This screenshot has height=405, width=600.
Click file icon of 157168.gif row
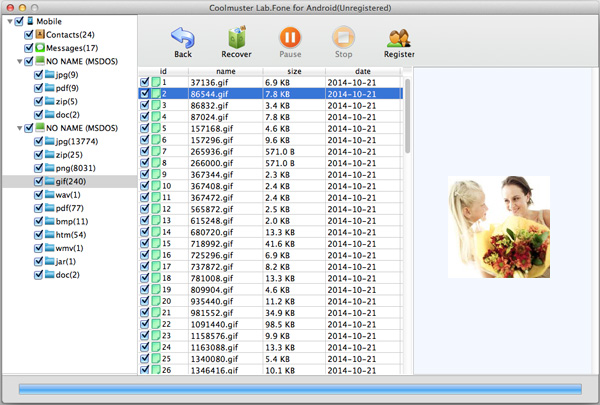pos(156,128)
